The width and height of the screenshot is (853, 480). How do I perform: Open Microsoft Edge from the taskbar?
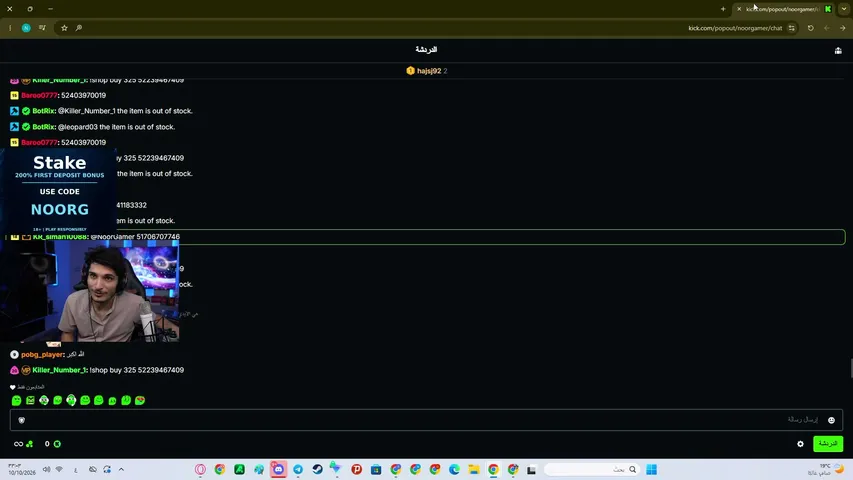coord(454,469)
